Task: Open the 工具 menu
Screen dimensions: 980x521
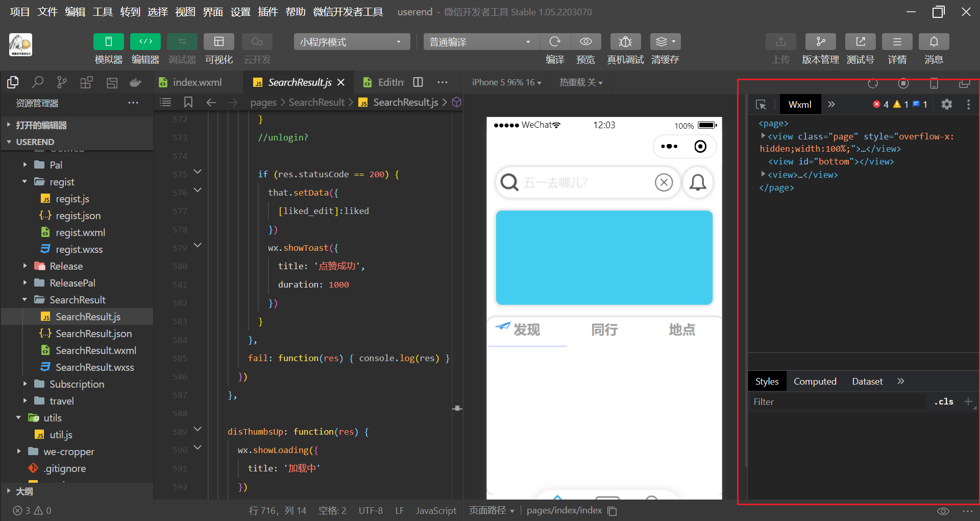Action: pos(103,12)
